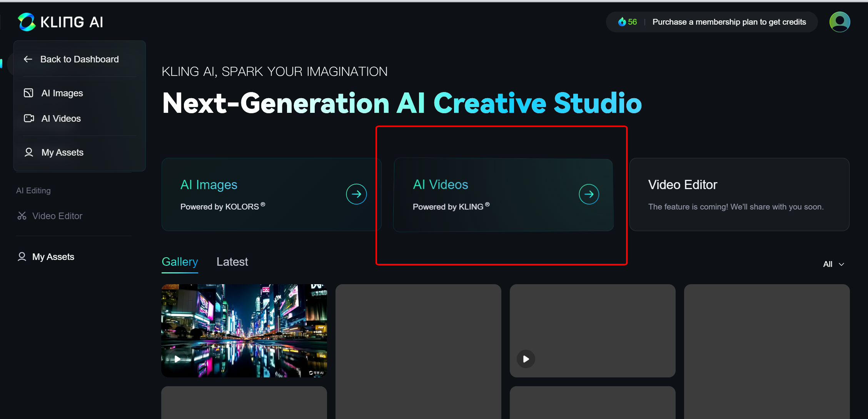
Task: Select the Gallery tab
Action: [x=179, y=261]
